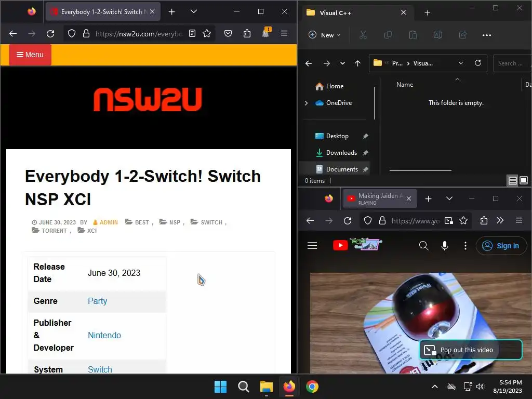
Task: Toggle reader view on the nsw2u page
Action: click(192, 33)
